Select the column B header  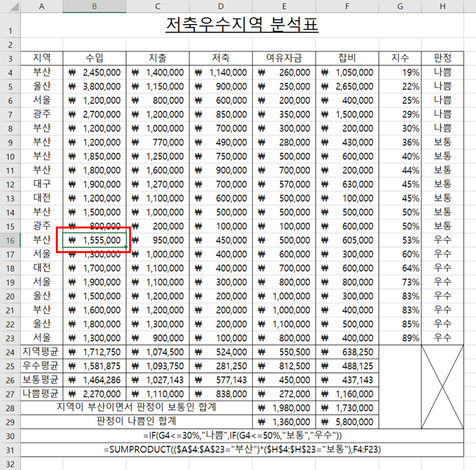94,6
